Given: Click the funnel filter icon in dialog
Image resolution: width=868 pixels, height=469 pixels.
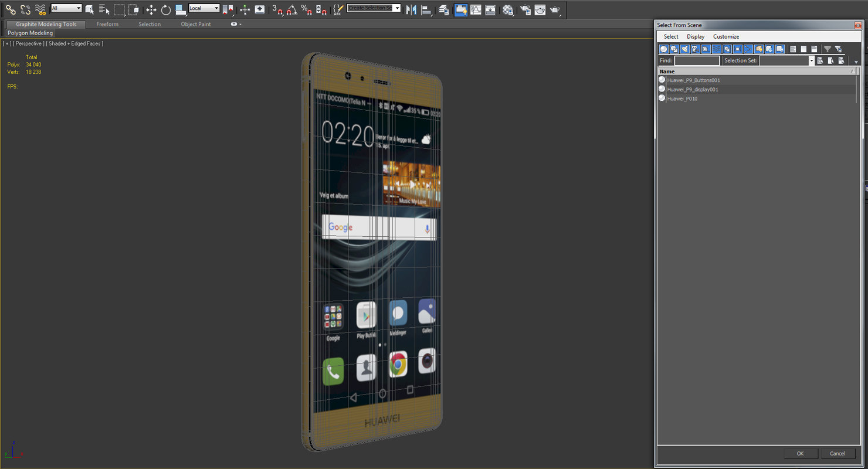Looking at the screenshot, I should click(828, 49).
